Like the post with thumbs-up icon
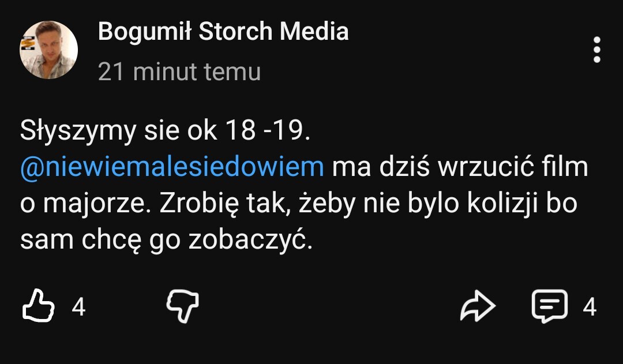623x364 pixels. point(38,305)
